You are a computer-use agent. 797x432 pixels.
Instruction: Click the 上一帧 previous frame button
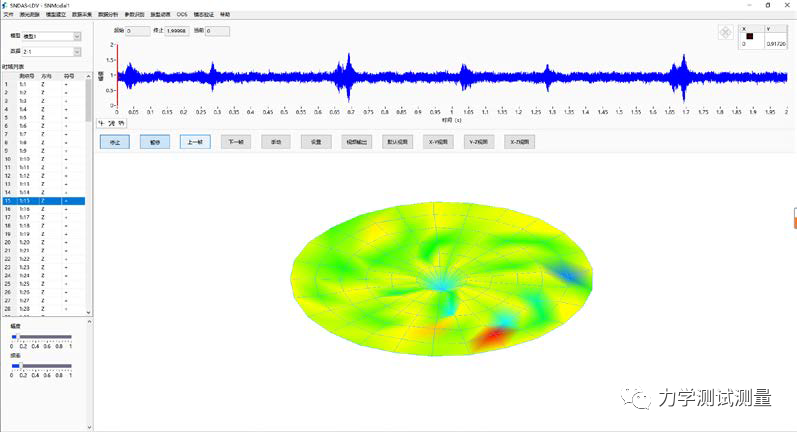point(195,142)
